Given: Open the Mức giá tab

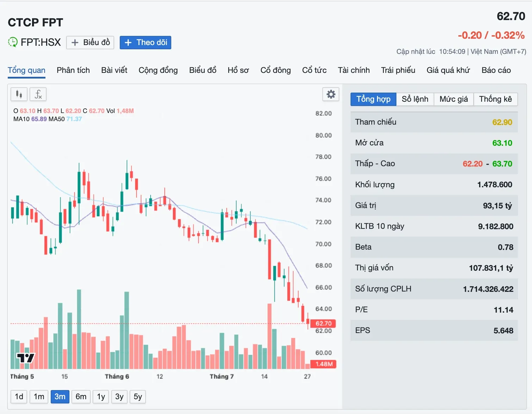Looking at the screenshot, I should pyautogui.click(x=454, y=99).
